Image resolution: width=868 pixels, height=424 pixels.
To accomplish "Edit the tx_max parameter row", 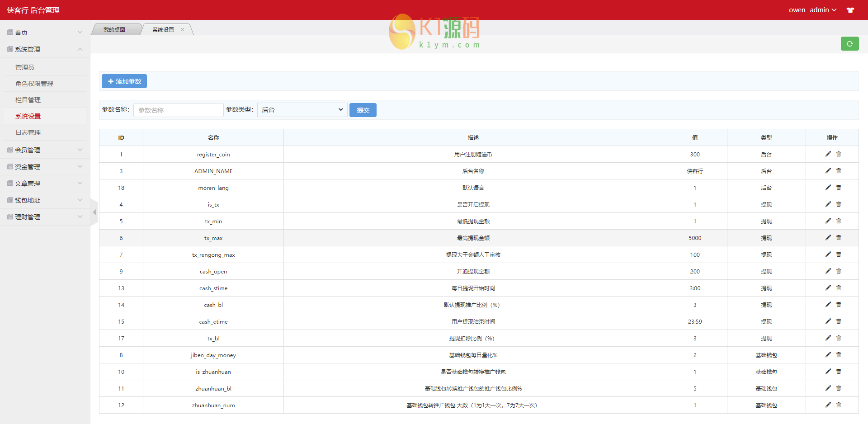I will pyautogui.click(x=828, y=238).
